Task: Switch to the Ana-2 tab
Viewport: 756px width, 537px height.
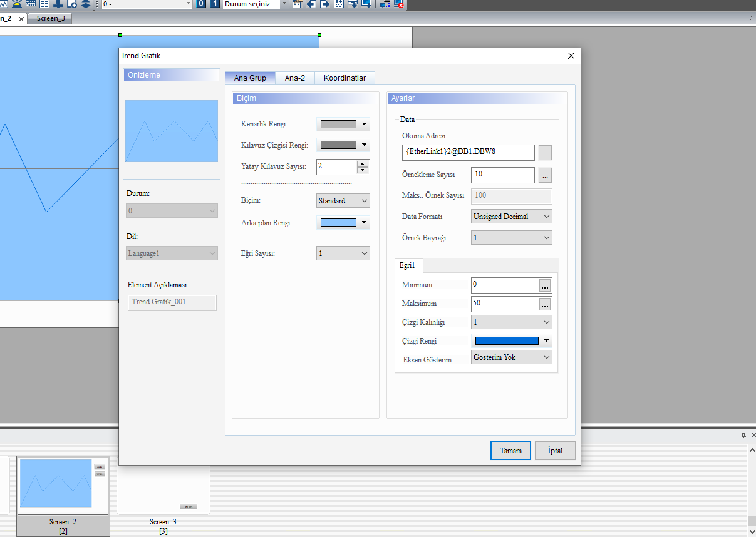Action: click(295, 78)
